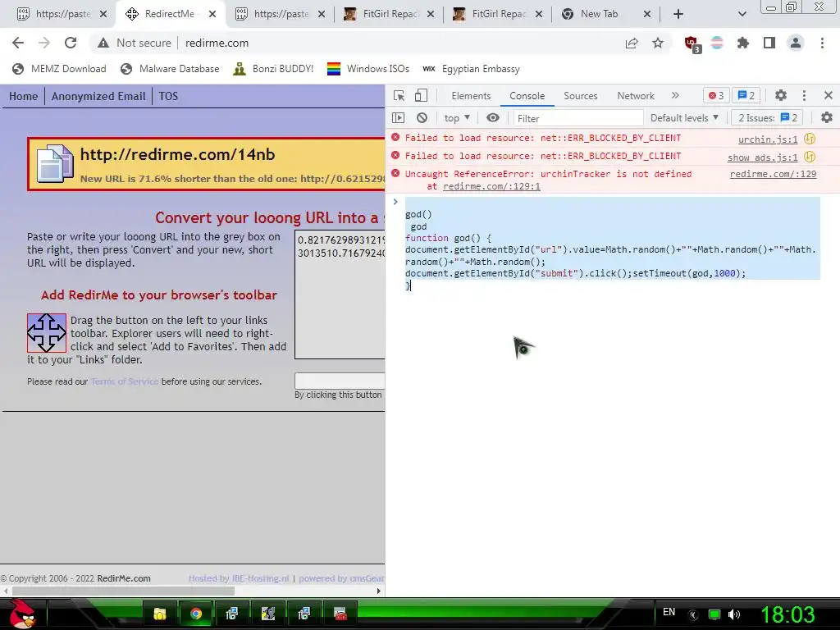
Task: Close the RedirectMe browser tab
Action: click(x=212, y=14)
